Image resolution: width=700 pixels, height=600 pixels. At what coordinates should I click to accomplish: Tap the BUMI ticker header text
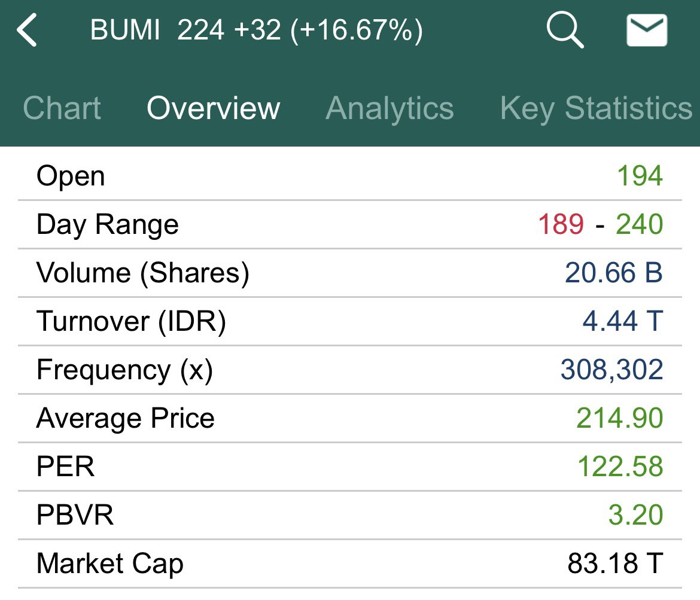click(x=125, y=30)
